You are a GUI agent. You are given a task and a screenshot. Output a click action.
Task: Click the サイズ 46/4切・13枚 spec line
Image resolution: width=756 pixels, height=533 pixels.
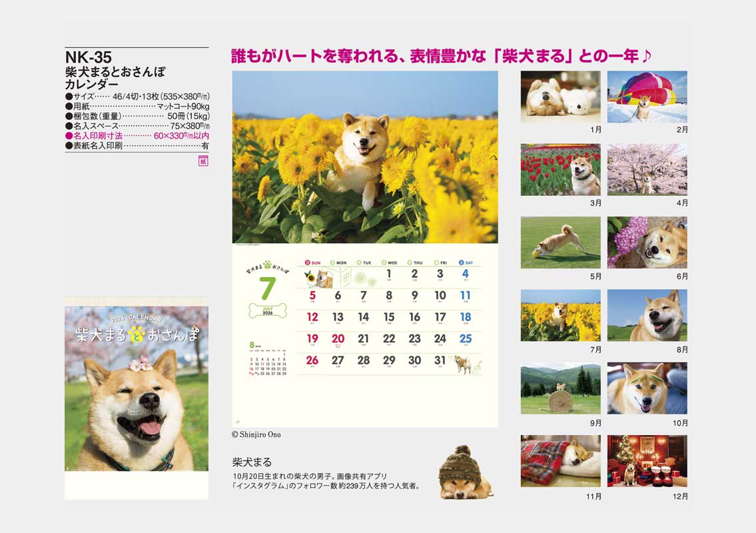click(137, 97)
